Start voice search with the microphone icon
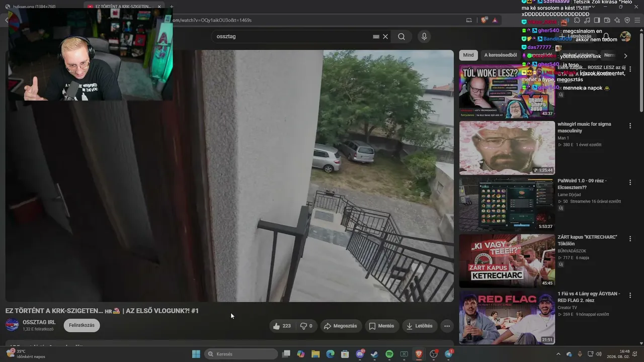This screenshot has width=644, height=362. tap(424, 36)
